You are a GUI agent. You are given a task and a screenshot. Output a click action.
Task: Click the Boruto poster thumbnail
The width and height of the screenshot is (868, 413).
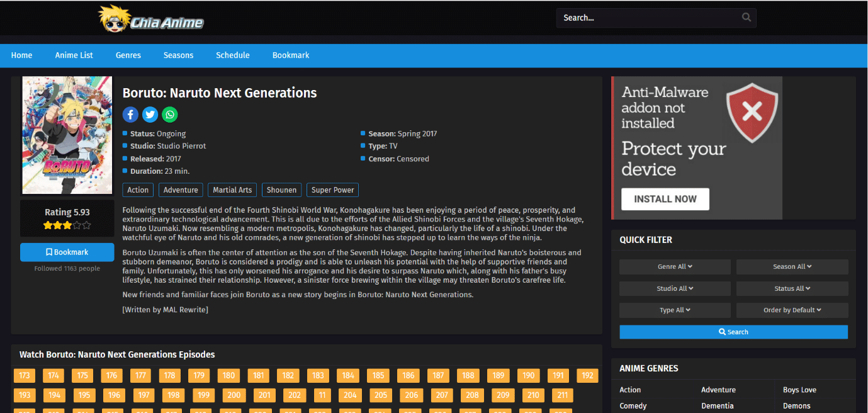(67, 135)
